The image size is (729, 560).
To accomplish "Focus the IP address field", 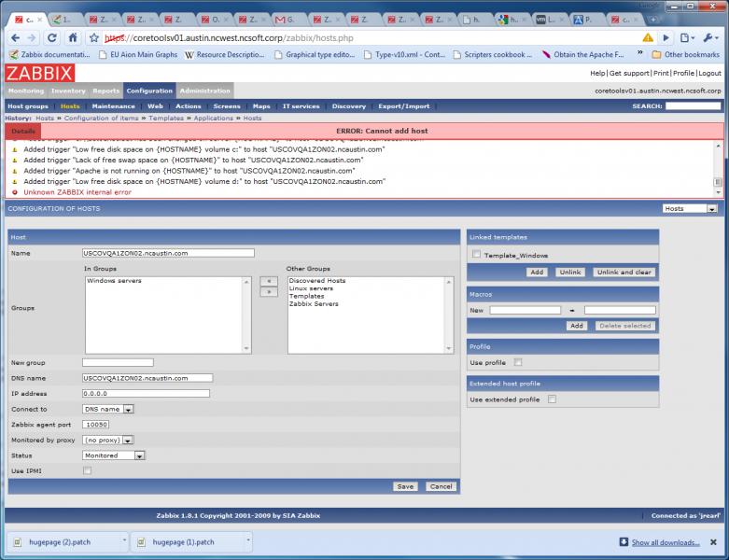I will coord(146,393).
